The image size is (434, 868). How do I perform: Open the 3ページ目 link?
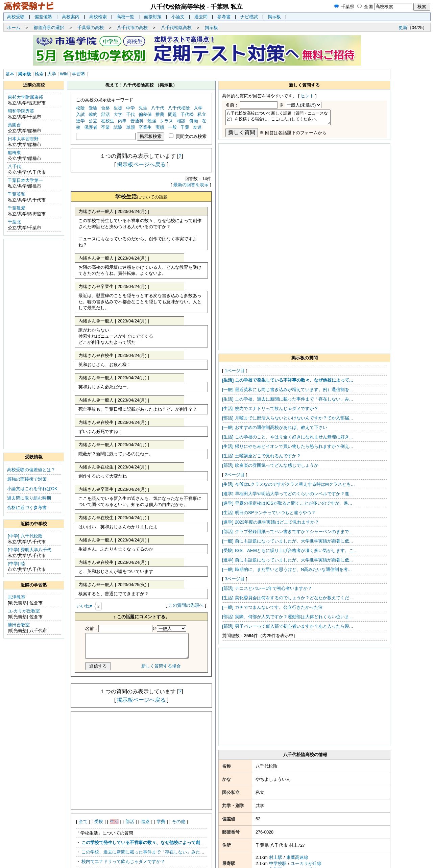[235, 579]
